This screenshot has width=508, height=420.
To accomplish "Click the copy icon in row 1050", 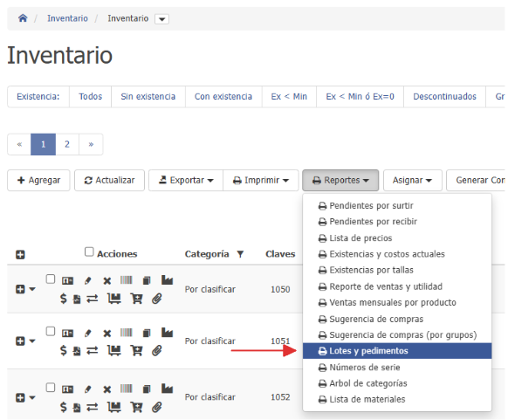I will coord(147,280).
